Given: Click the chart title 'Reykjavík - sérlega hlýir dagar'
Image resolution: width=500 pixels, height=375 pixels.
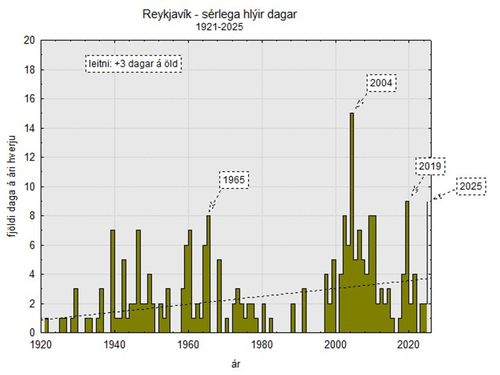Looking at the screenshot, I should [x=219, y=14].
